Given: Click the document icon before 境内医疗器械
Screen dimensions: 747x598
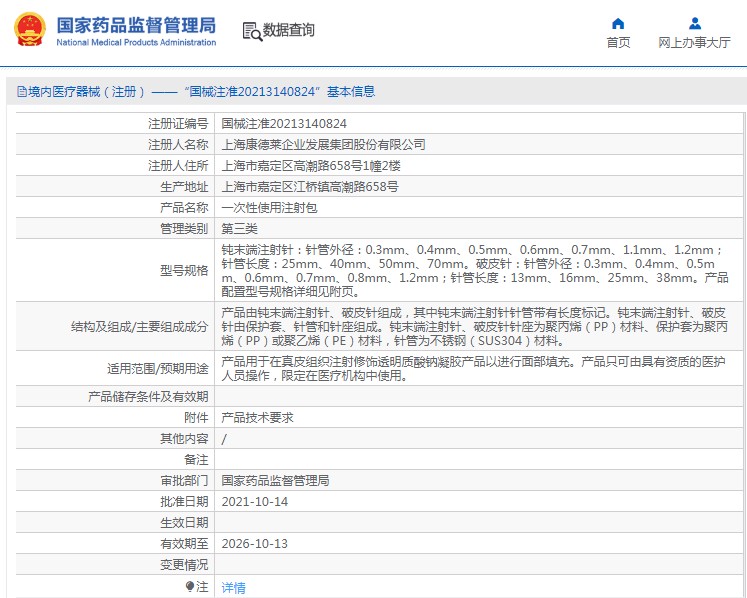Looking at the screenshot, I should [21, 91].
